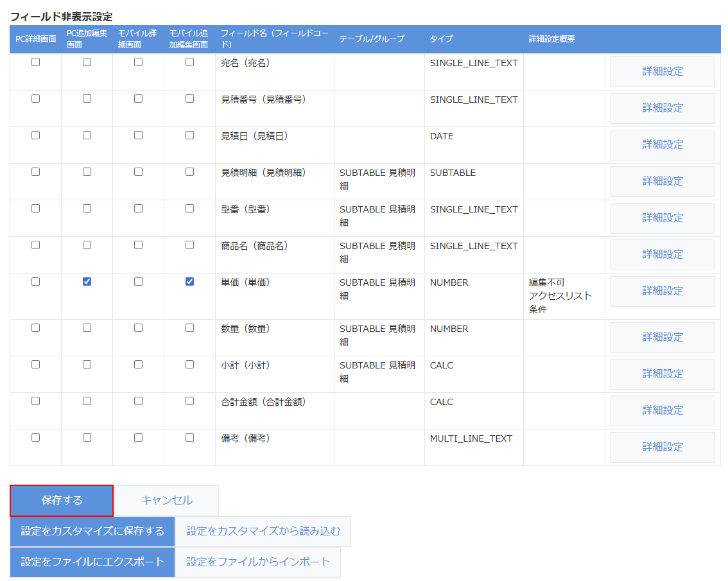Open 詳細設定 for 数量 field
This screenshot has height=581, width=728.
click(x=663, y=337)
